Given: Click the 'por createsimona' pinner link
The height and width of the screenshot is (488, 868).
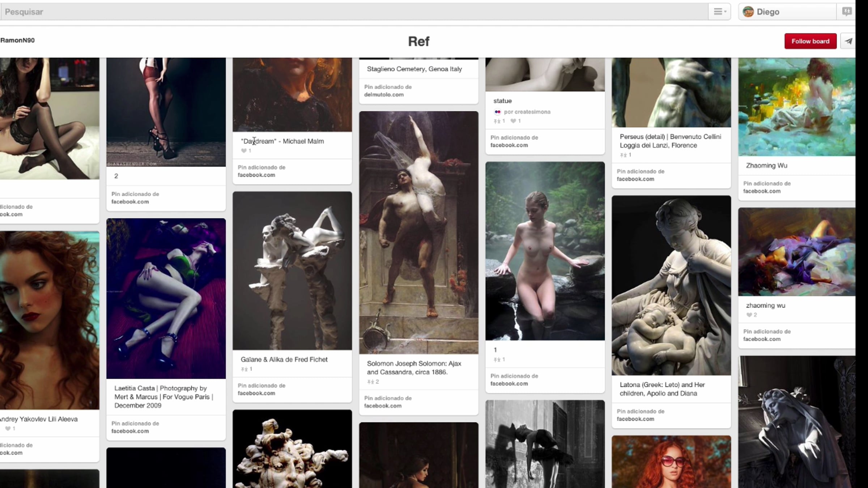Looking at the screenshot, I should coord(527,112).
